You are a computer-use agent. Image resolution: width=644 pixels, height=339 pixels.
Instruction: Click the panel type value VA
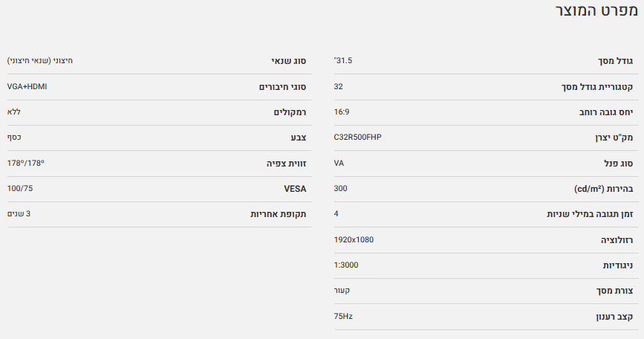pyautogui.click(x=339, y=163)
